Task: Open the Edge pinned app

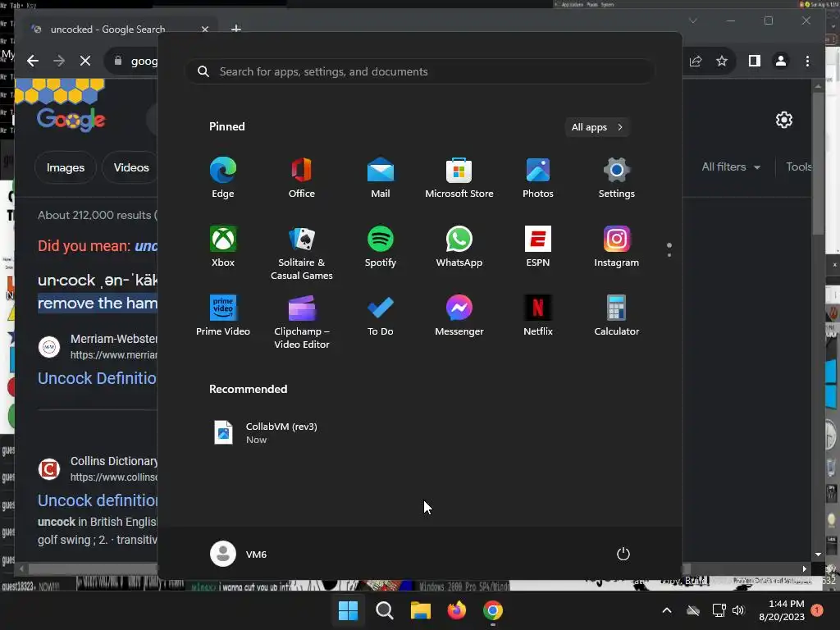Action: pyautogui.click(x=223, y=178)
